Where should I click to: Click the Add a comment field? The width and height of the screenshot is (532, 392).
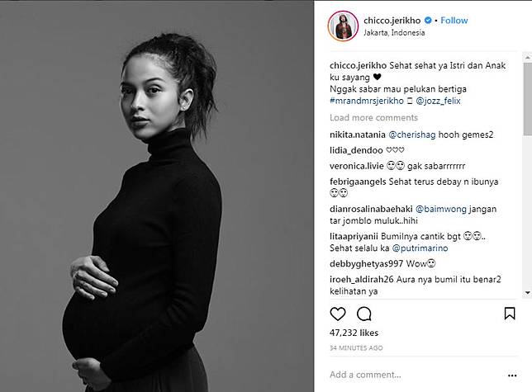pyautogui.click(x=416, y=375)
